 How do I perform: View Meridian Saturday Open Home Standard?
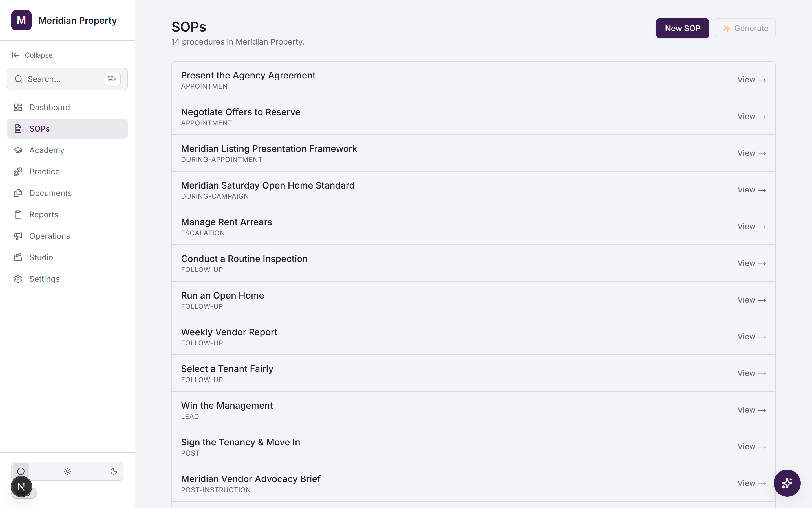pos(751,190)
